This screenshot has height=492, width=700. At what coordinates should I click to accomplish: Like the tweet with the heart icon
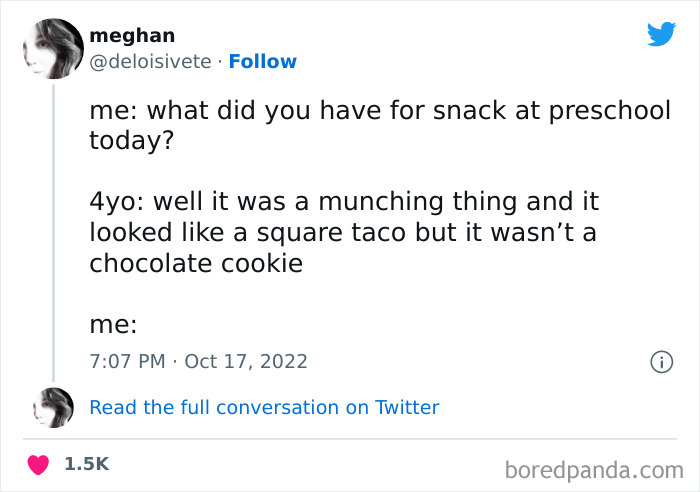(38, 465)
